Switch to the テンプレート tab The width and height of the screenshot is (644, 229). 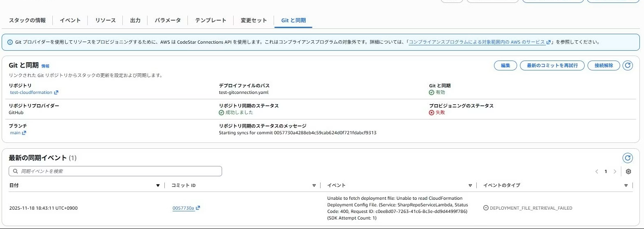tap(211, 20)
